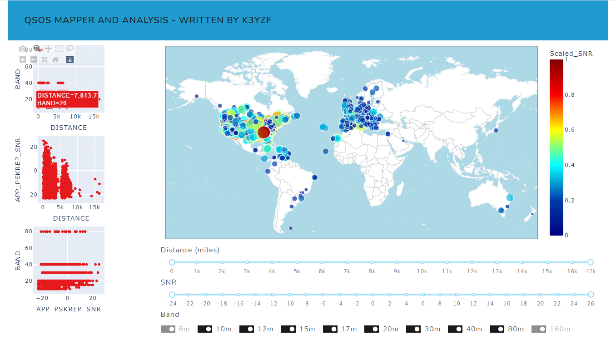Toggle the 30m band filter
This screenshot has height=364, width=616.
[x=414, y=329]
